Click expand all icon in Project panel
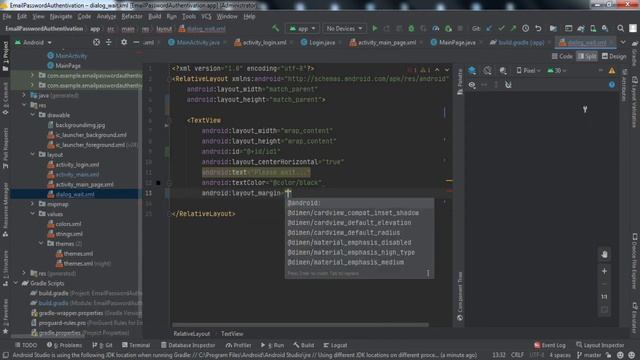This screenshot has height=360, width=640. [109, 42]
